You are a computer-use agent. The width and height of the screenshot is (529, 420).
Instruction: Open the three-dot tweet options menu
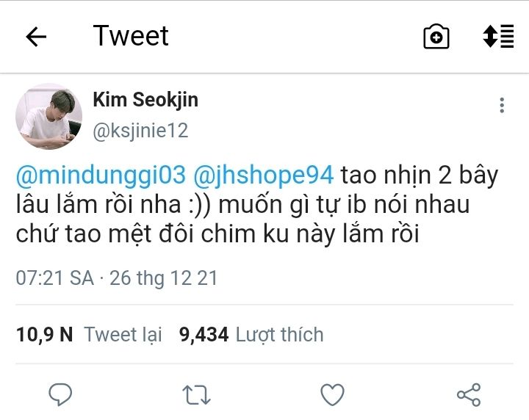[502, 105]
